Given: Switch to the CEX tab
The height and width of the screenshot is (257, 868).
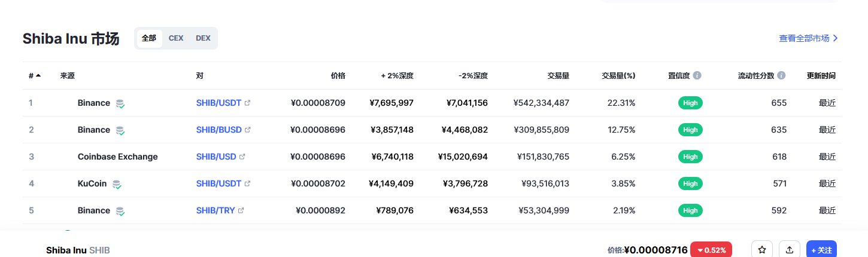Looking at the screenshot, I should click(176, 38).
